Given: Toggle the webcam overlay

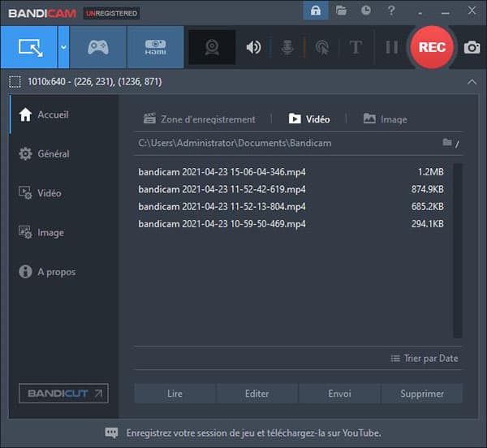Looking at the screenshot, I should 212,47.
